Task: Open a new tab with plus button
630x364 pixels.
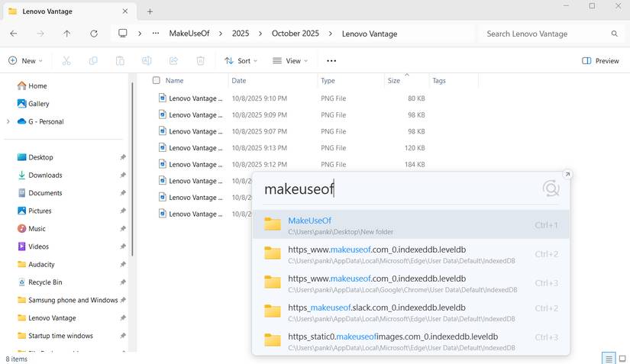Action: [150, 11]
